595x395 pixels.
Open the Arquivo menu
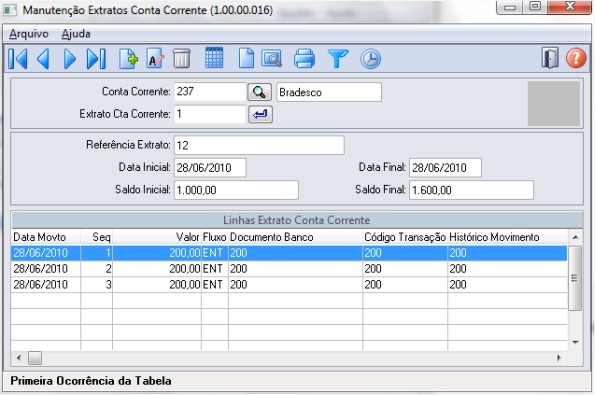(x=29, y=34)
